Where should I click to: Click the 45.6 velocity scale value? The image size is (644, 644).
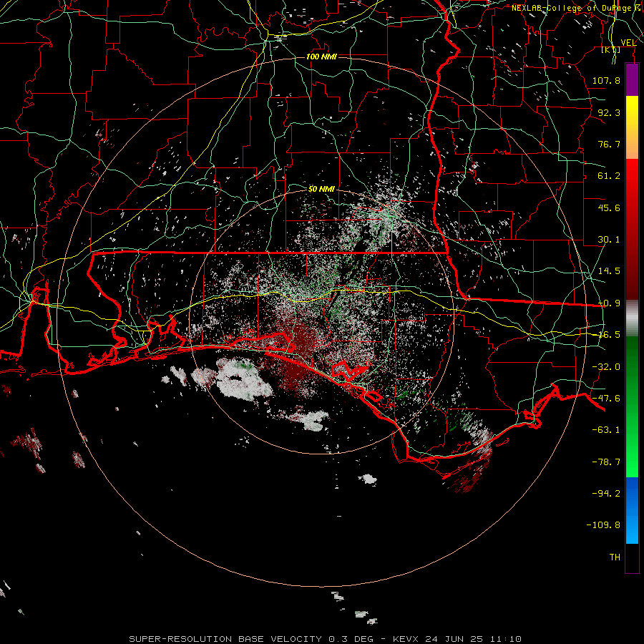[609, 208]
